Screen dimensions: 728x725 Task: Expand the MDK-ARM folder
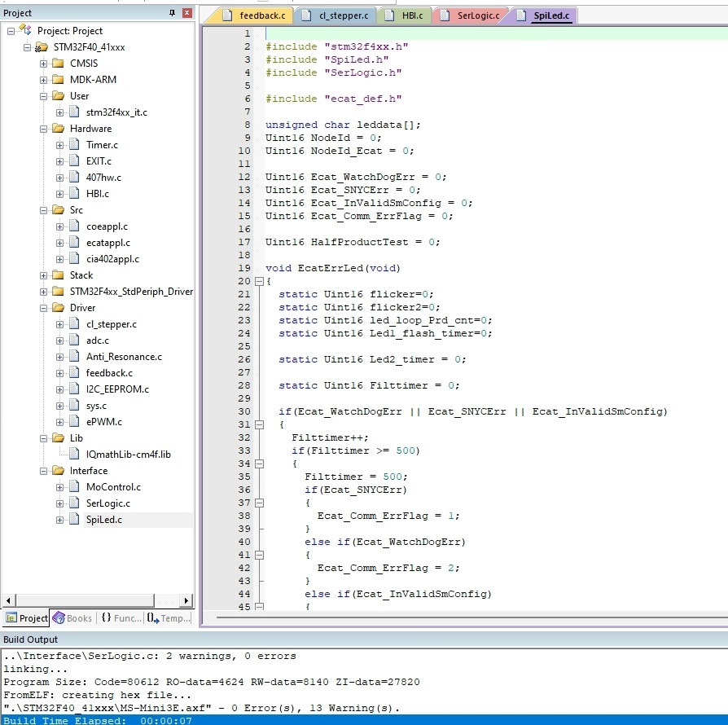[x=43, y=80]
